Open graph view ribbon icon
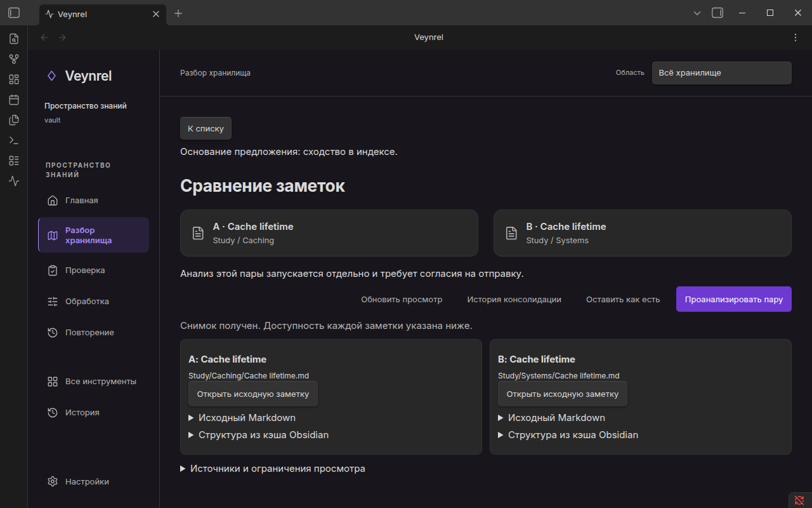The image size is (812, 508). tap(14, 59)
